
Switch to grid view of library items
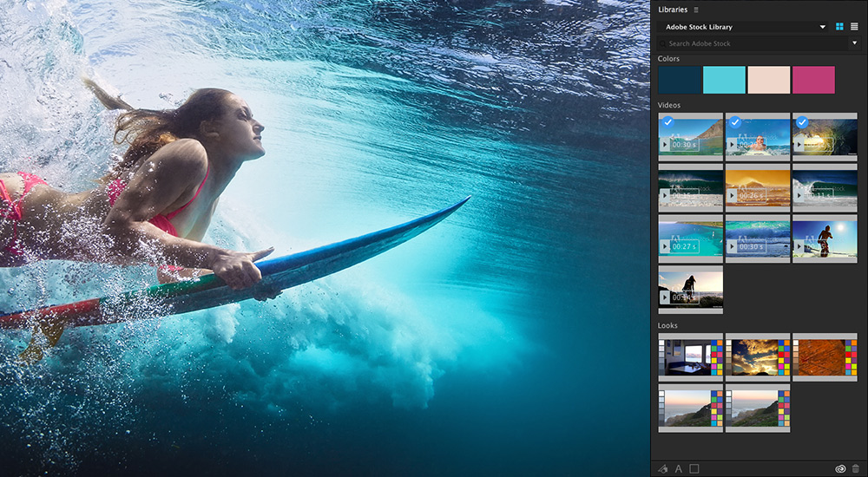[839, 27]
